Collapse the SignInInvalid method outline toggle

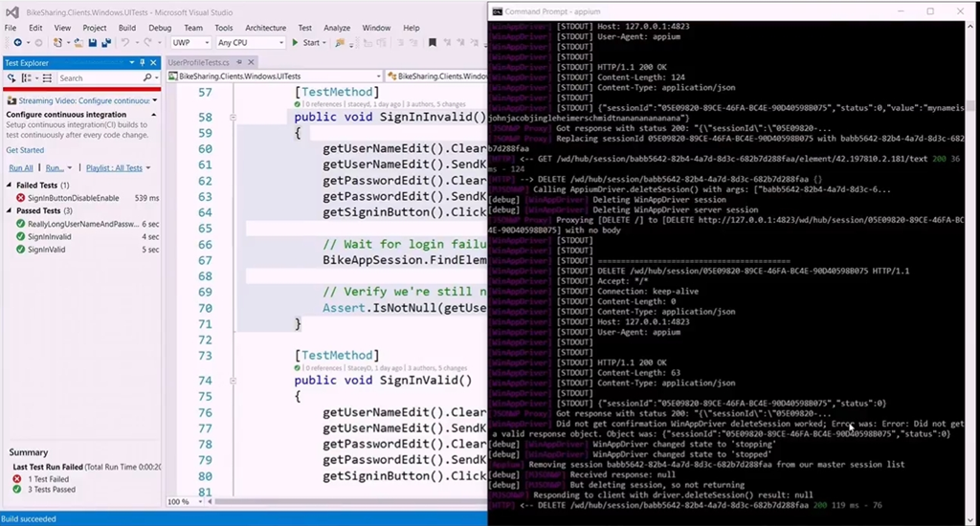(234, 118)
